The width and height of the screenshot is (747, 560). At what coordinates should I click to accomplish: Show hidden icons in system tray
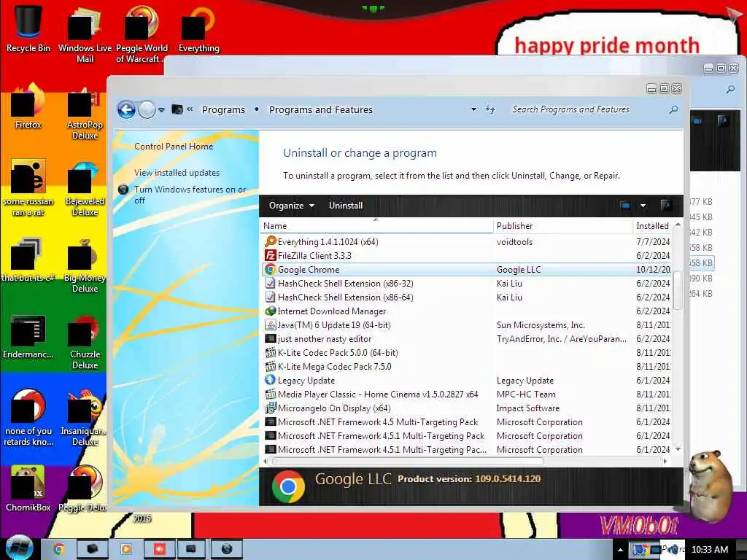point(620,550)
